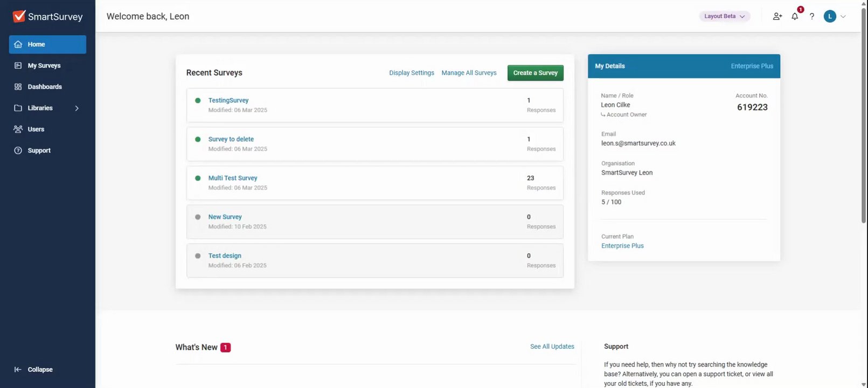
Task: Open the TestingSurvey link
Action: 228,100
